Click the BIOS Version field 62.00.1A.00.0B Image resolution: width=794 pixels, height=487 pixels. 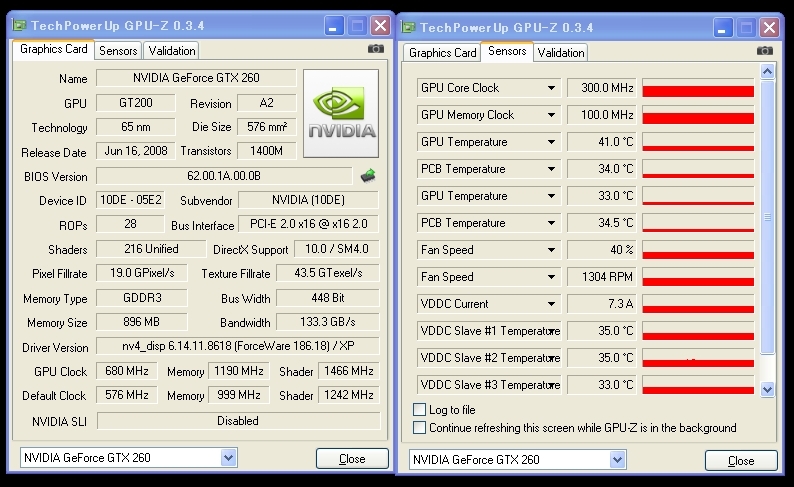[224, 176]
